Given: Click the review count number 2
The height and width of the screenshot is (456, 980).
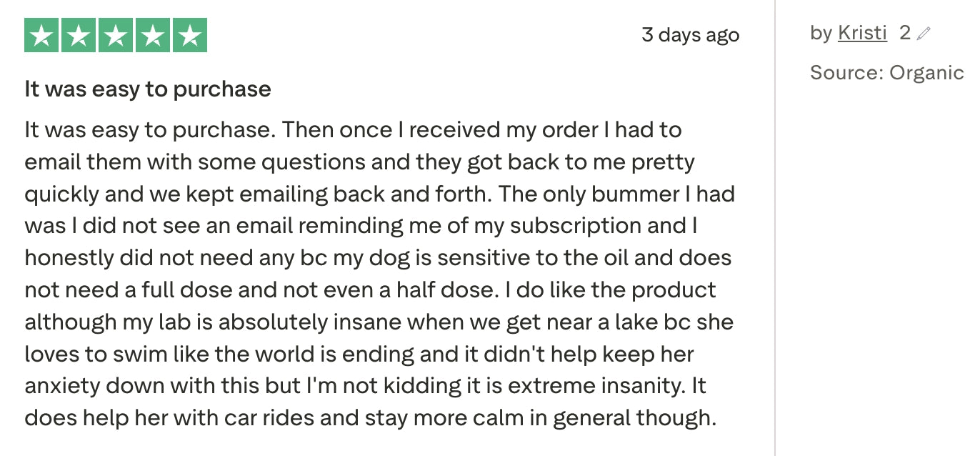Looking at the screenshot, I should (x=904, y=33).
